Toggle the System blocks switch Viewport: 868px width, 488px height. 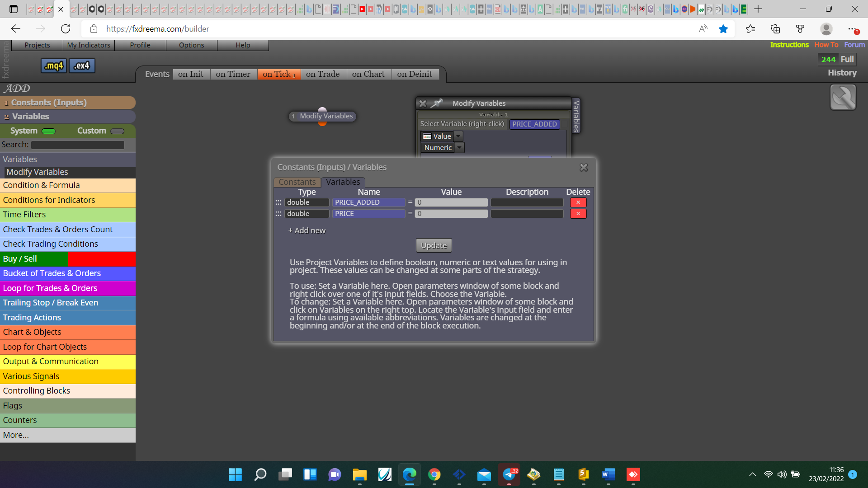coord(48,131)
